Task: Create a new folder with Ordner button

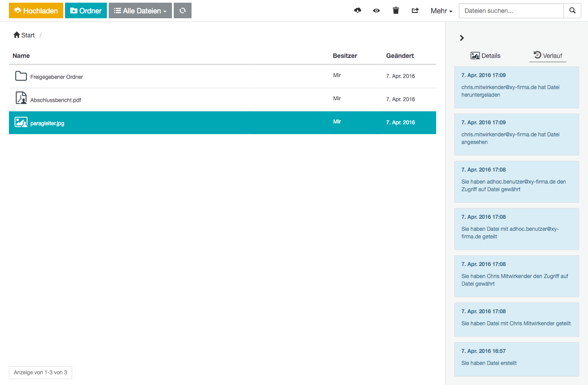Action: (86, 11)
